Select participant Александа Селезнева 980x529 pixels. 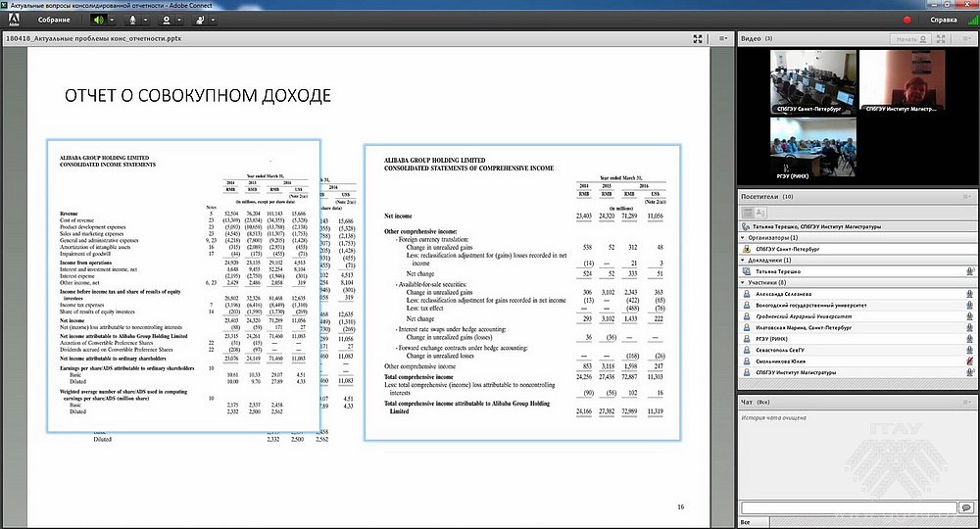tap(857, 294)
